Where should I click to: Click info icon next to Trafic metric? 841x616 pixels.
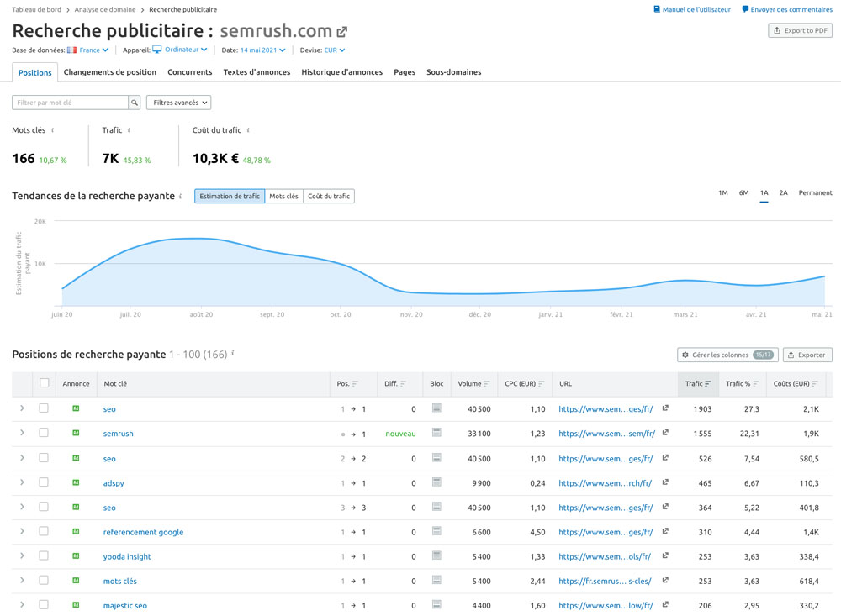[x=129, y=130]
